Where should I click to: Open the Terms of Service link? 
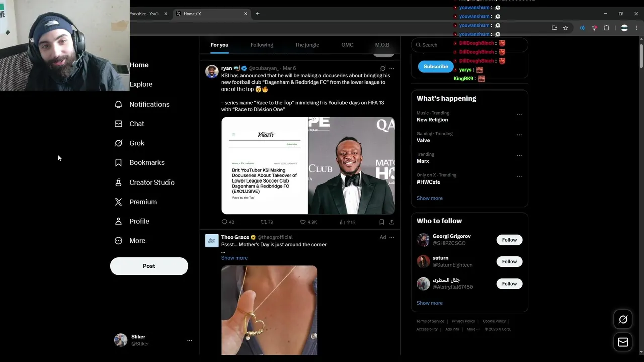430,321
